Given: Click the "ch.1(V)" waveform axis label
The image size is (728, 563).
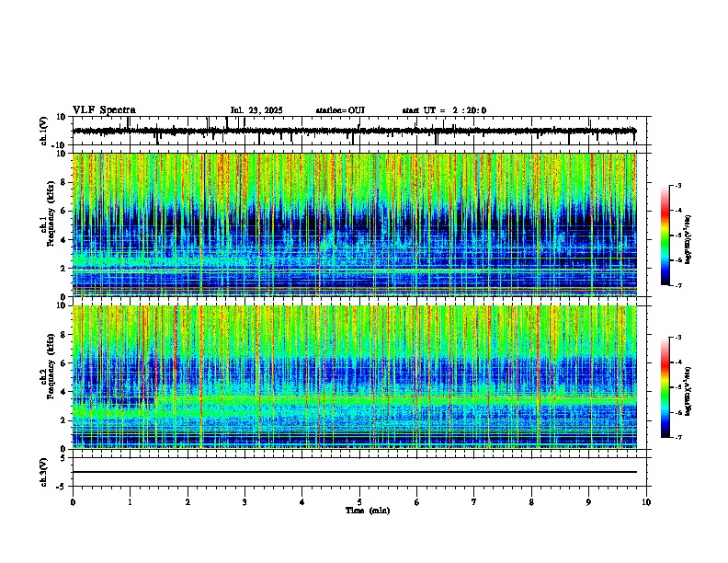Looking at the screenshot, I should pos(44,131).
